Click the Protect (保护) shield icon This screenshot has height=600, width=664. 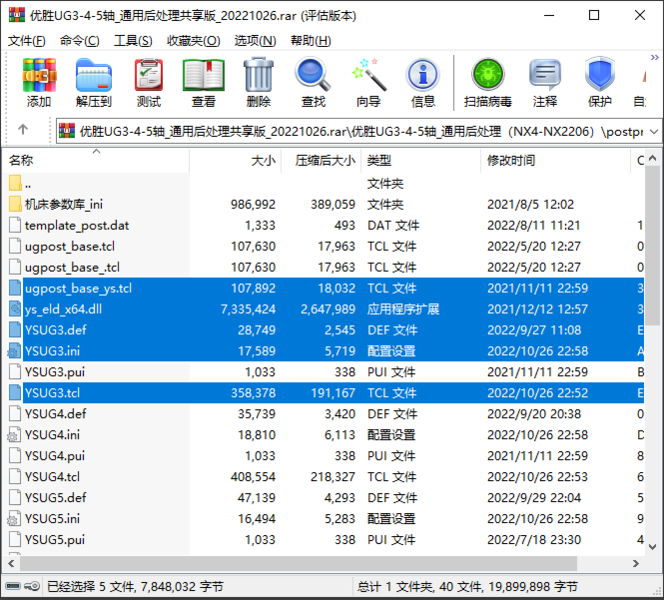(x=600, y=75)
